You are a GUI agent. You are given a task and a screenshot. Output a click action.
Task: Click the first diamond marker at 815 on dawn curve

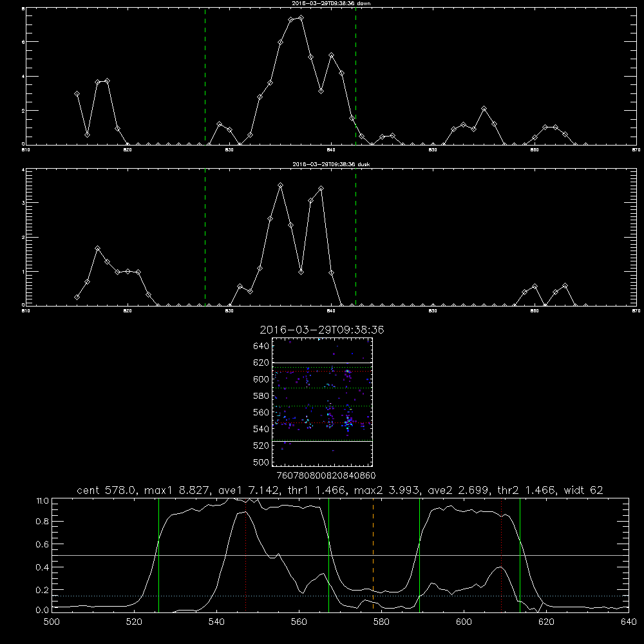coord(77,93)
